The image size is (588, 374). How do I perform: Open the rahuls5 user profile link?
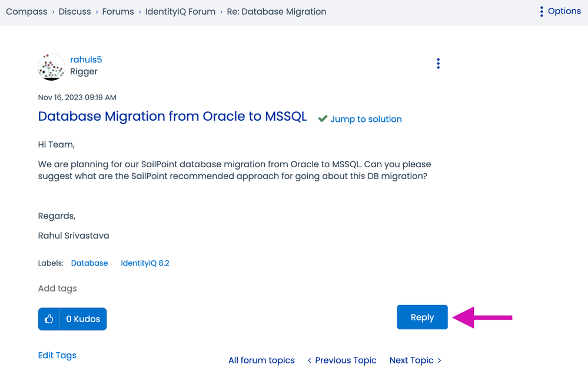tap(86, 59)
